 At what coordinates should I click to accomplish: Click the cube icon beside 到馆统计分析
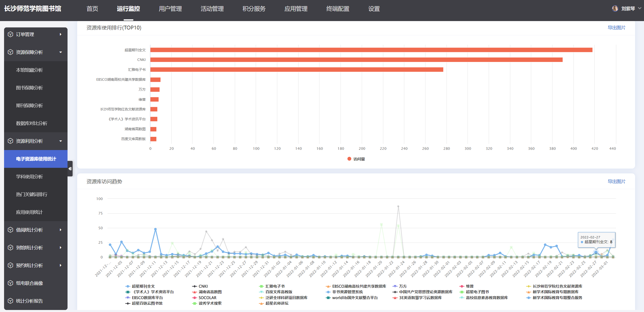point(10,248)
